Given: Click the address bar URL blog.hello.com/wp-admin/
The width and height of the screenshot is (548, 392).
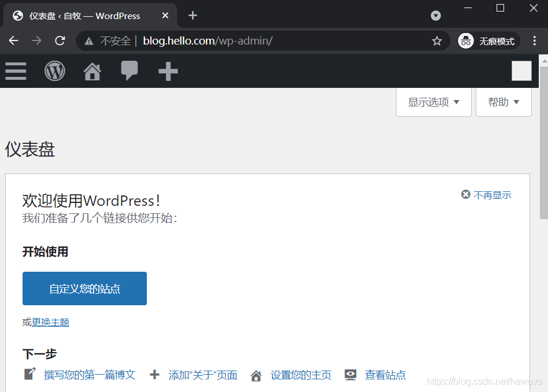Looking at the screenshot, I should tap(208, 41).
